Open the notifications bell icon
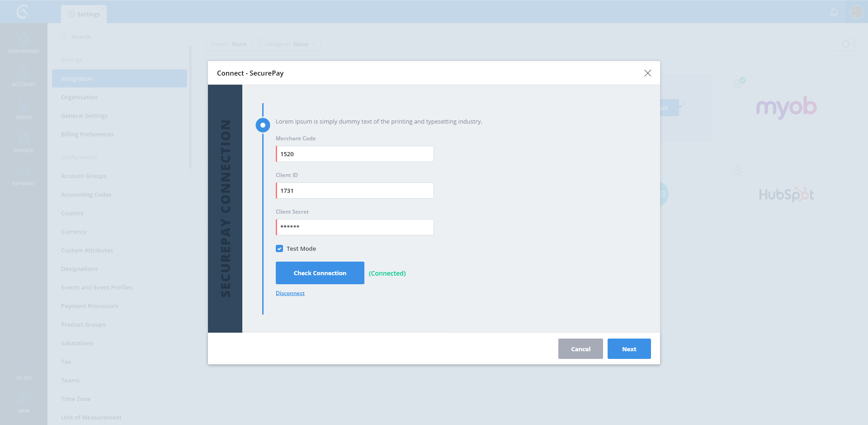 tap(834, 12)
